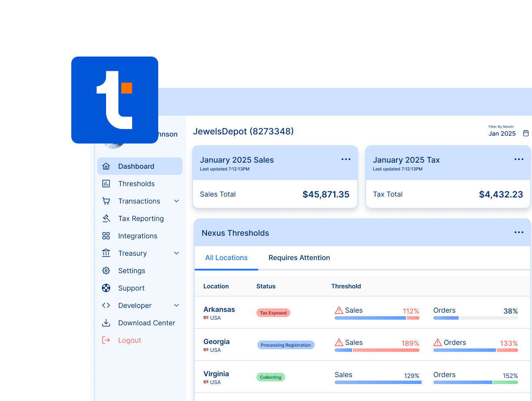Click the Georgia location name

pos(216,342)
